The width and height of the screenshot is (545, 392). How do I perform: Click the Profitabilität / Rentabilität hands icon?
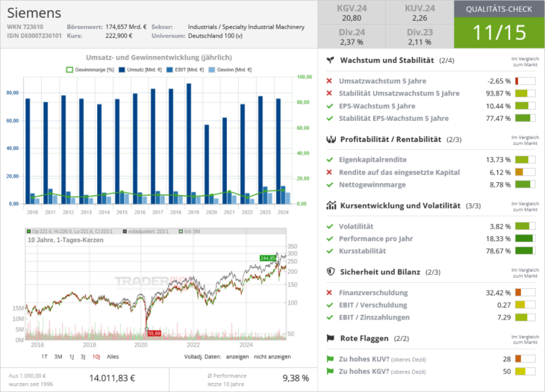click(x=331, y=140)
